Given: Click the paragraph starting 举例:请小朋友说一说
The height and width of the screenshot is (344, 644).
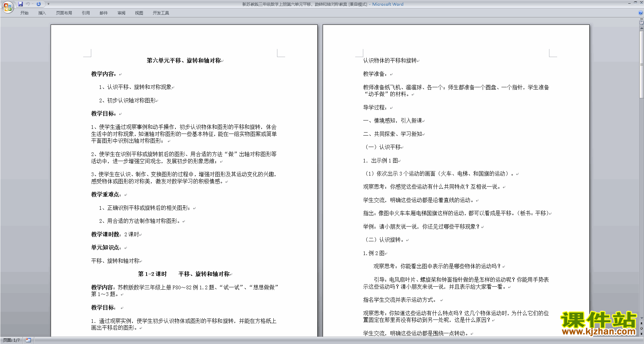Looking at the screenshot, I should [422, 227].
